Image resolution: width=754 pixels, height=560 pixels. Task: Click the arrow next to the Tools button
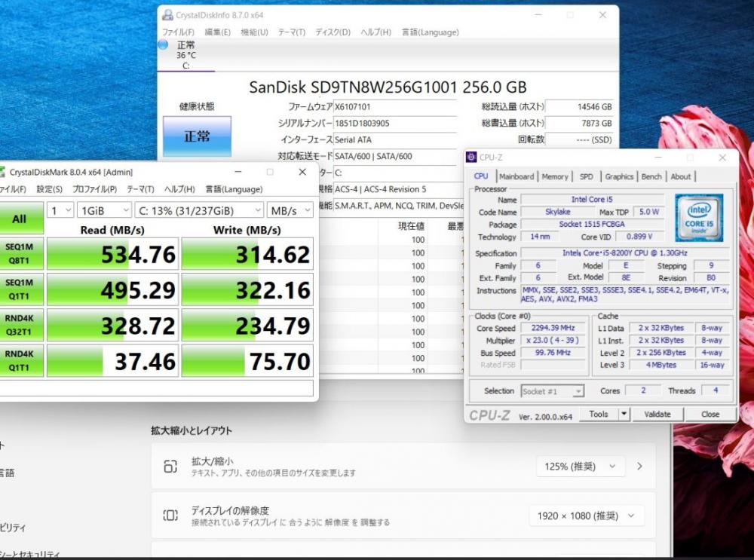(x=624, y=414)
